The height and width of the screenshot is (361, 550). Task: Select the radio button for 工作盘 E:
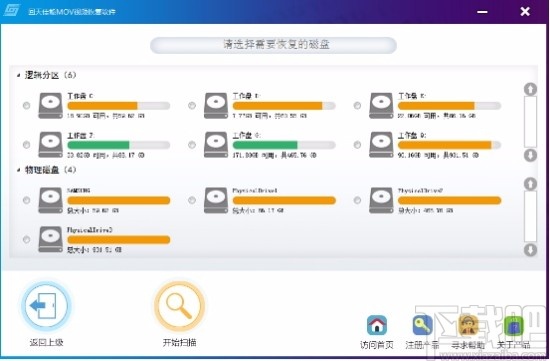(x=357, y=105)
